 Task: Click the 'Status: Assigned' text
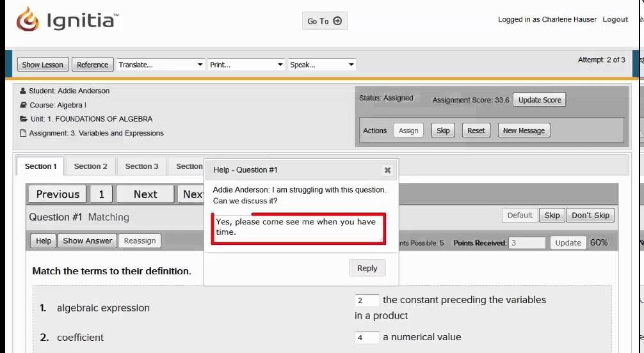coord(386,98)
